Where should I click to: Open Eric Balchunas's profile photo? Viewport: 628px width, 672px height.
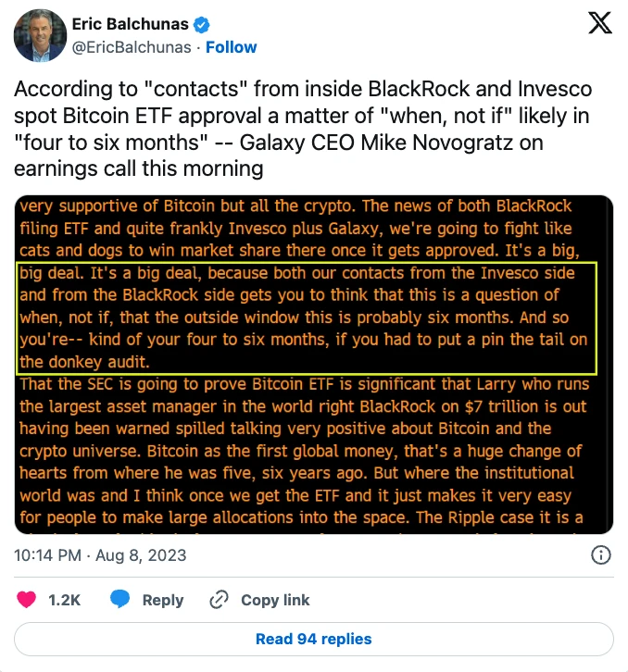pos(38,37)
